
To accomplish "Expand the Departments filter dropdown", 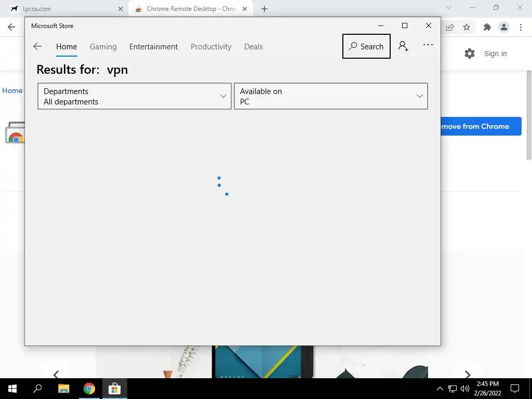I will [135, 96].
